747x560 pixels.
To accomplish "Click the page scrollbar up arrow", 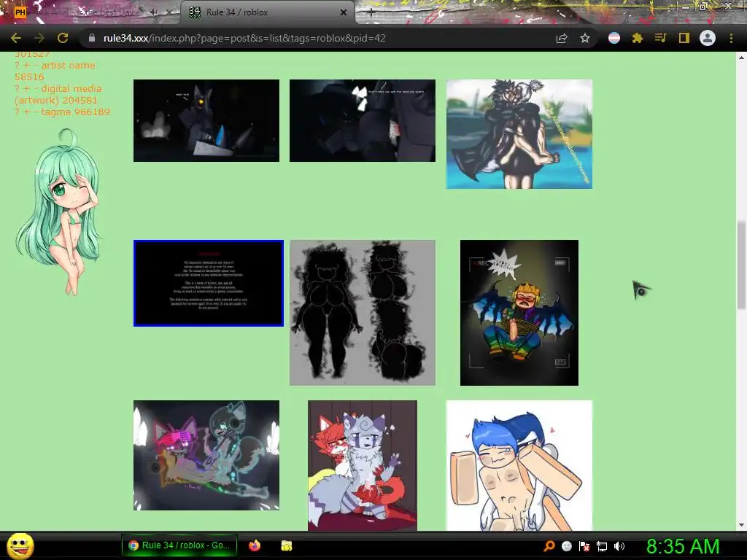I will [741, 57].
